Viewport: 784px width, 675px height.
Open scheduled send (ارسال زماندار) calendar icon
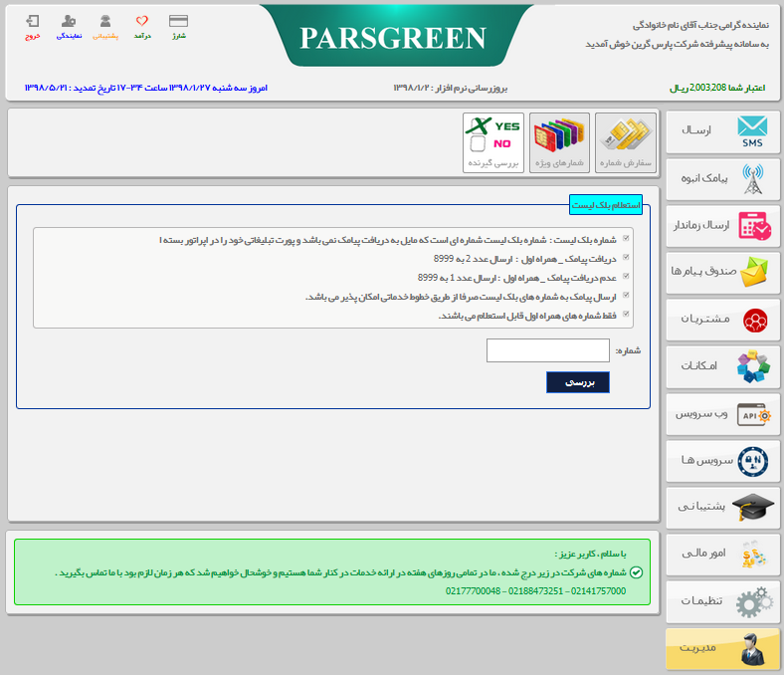tap(754, 226)
